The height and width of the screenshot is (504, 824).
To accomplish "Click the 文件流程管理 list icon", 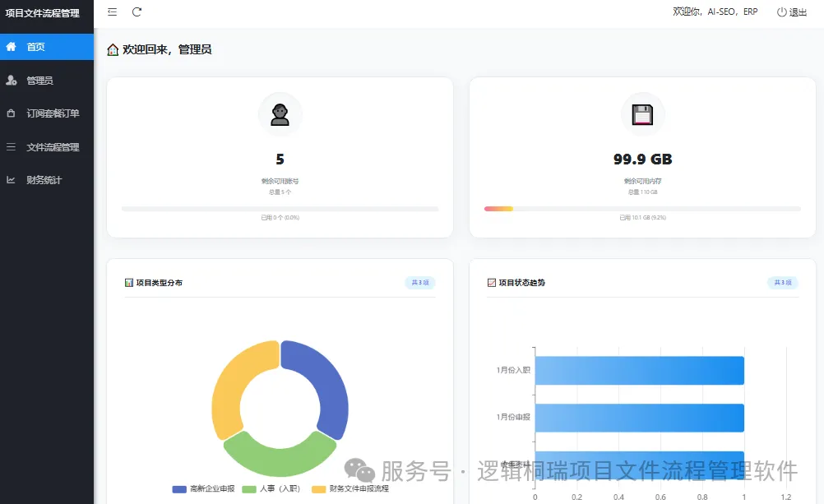I will [11, 147].
